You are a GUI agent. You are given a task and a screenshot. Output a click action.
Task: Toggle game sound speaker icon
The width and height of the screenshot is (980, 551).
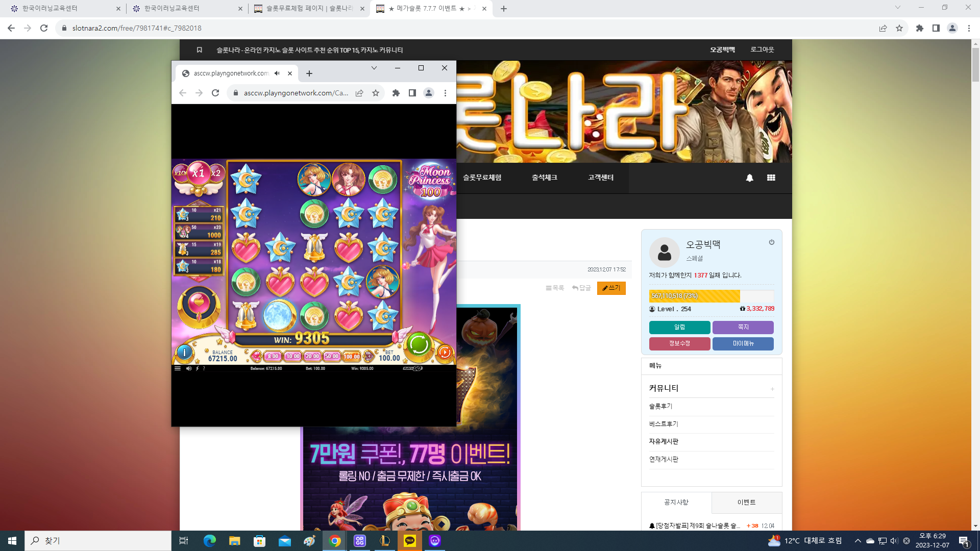point(189,368)
